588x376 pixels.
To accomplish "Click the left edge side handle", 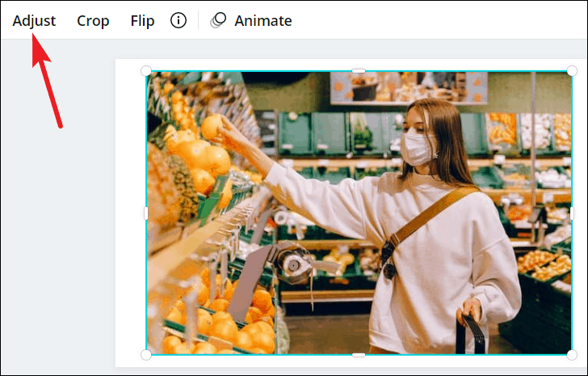I will (146, 213).
